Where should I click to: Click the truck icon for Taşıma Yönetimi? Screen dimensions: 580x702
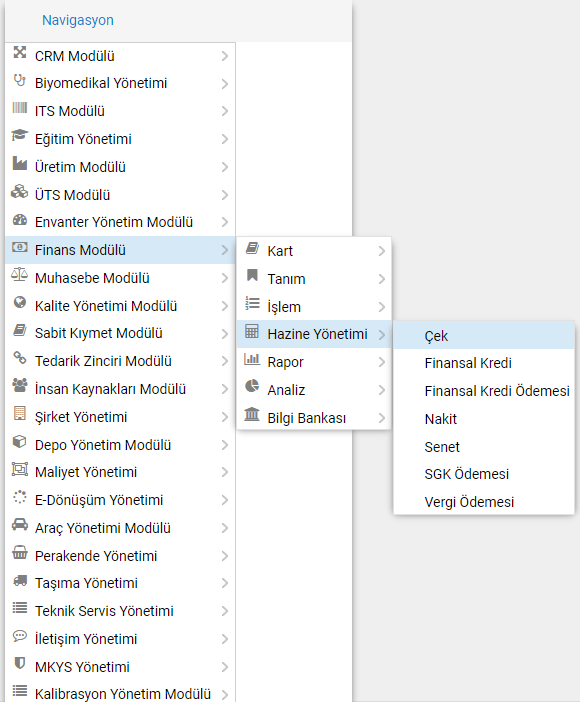20,580
